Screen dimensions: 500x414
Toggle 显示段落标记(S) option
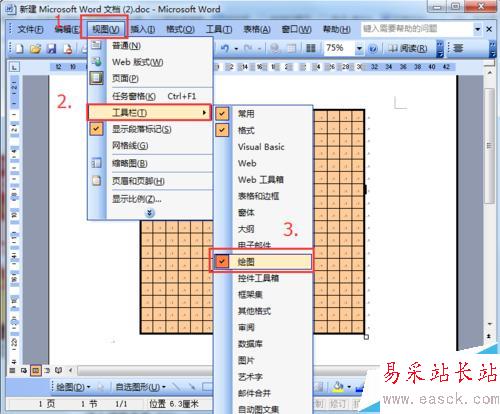click(150, 129)
